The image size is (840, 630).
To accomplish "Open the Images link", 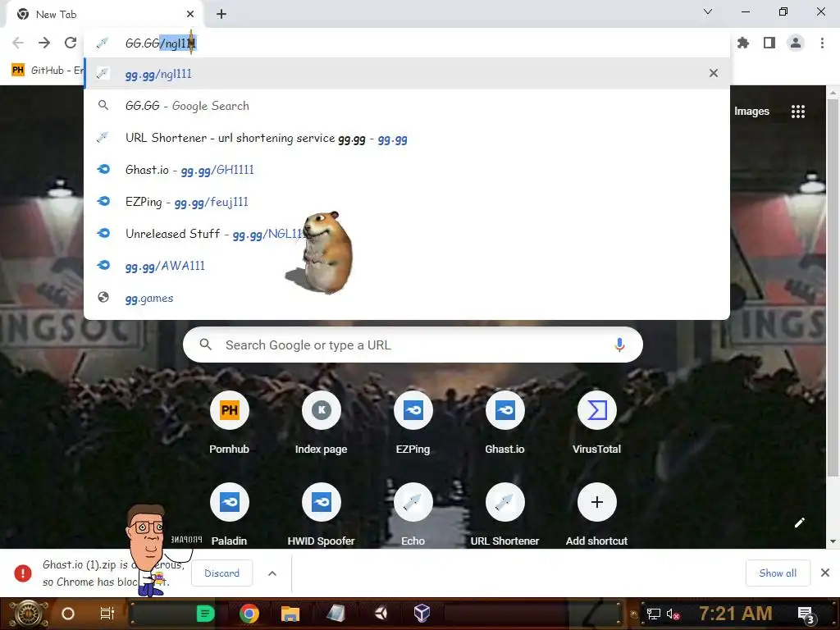I will [751, 112].
